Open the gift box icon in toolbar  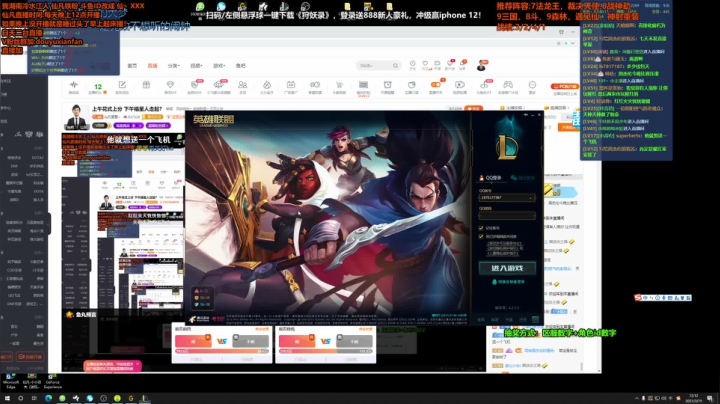pos(146,85)
